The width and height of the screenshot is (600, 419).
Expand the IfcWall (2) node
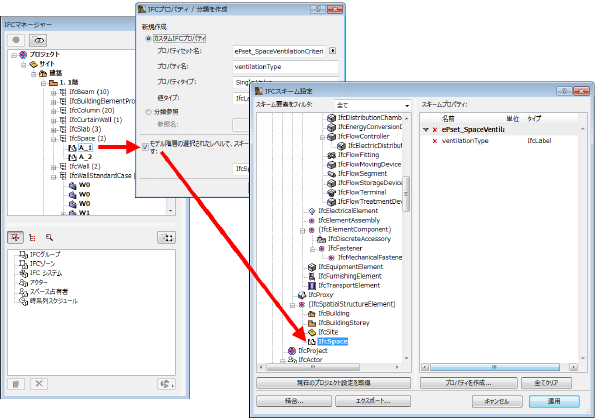pyautogui.click(x=54, y=167)
